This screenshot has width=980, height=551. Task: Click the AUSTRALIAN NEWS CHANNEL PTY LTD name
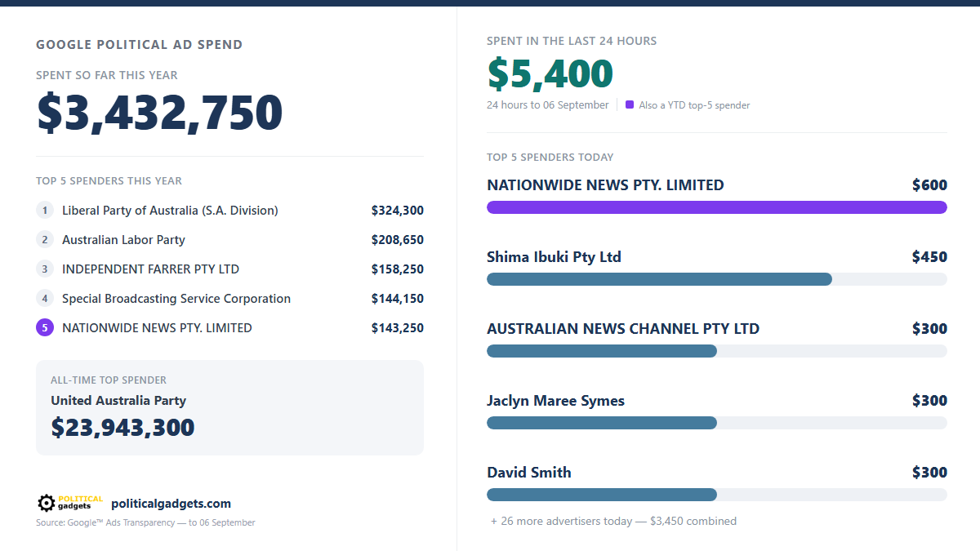[623, 329]
